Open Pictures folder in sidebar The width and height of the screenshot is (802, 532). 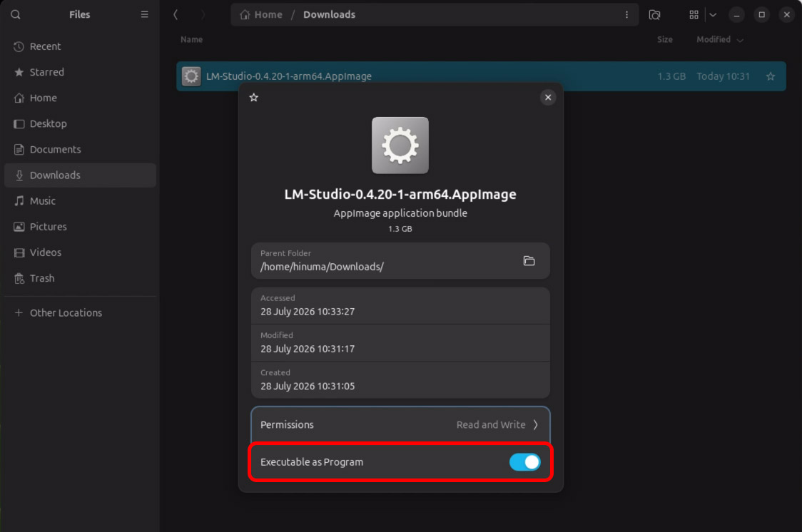click(x=80, y=227)
